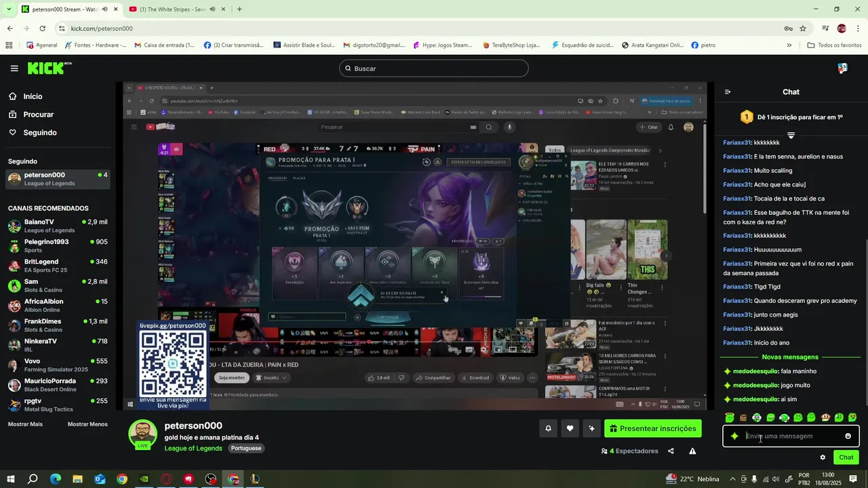Open the Todos os favoritos folder
This screenshot has height=488, width=868.
click(x=834, y=45)
